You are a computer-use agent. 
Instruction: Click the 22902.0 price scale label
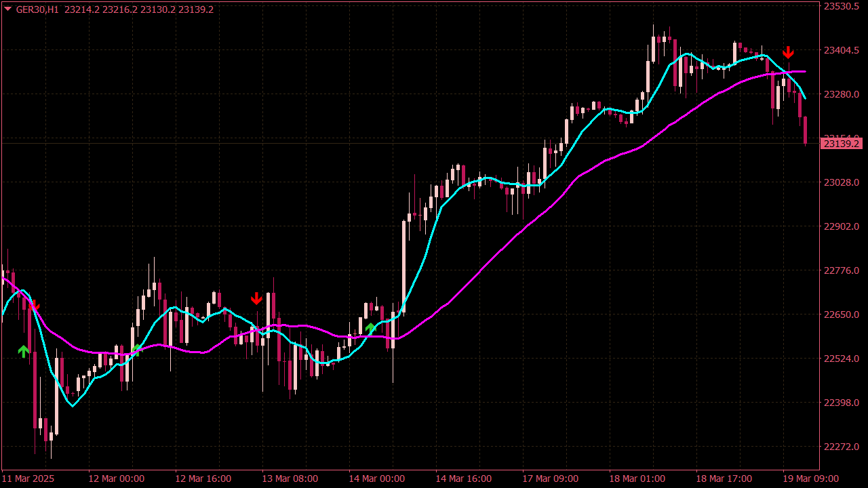[842, 226]
